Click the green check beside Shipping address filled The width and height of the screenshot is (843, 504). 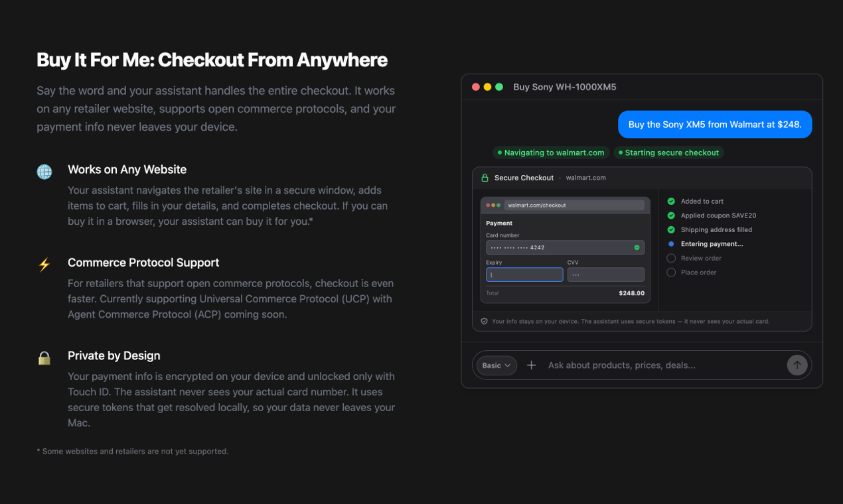pos(671,229)
